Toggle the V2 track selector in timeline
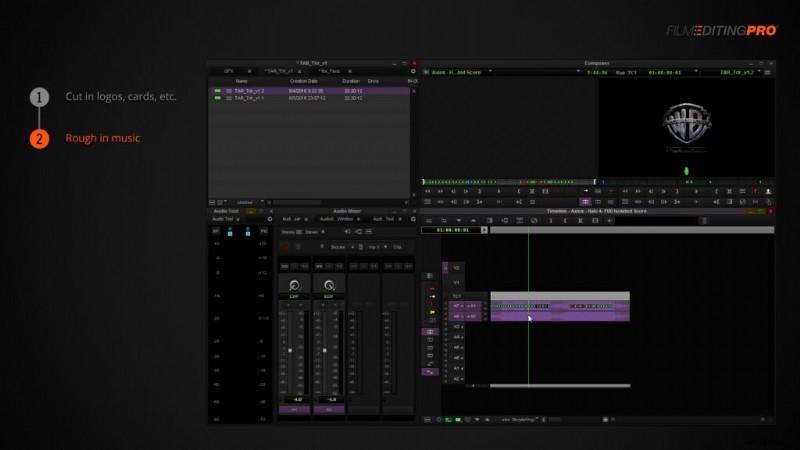 pos(456,268)
